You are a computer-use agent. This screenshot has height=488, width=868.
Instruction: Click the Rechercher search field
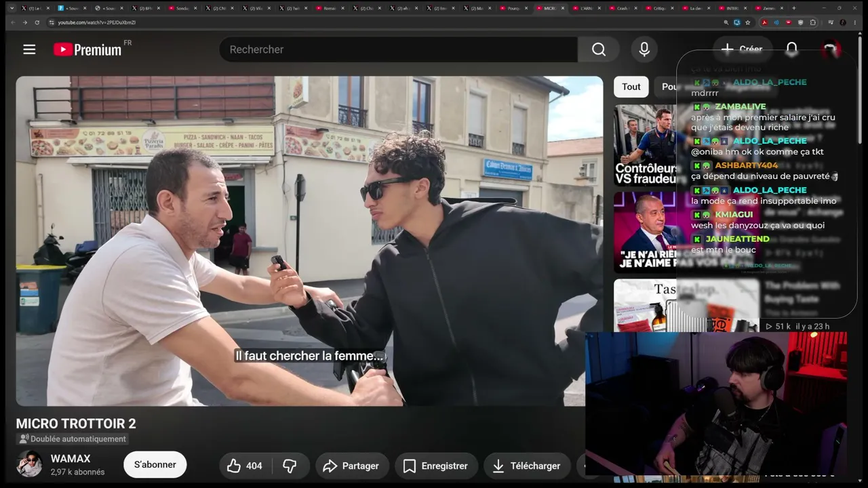398,49
